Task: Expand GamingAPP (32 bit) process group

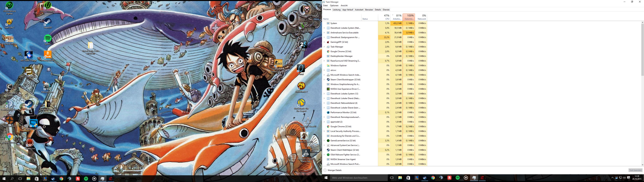Action: 324,42
